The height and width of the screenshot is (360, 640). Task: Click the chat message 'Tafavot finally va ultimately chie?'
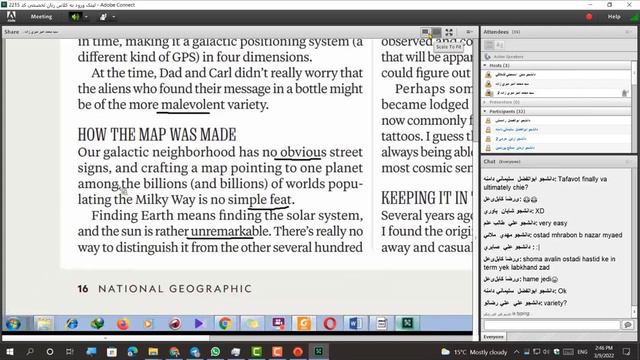point(545,183)
